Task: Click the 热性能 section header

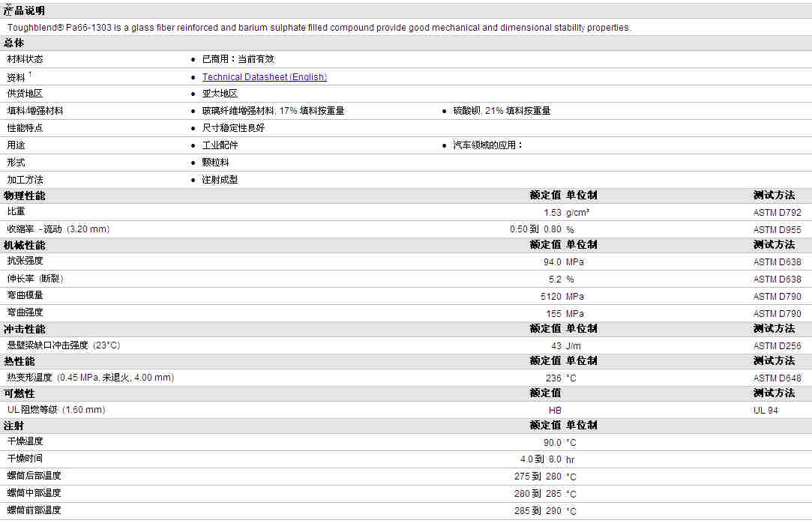Action: [19, 362]
